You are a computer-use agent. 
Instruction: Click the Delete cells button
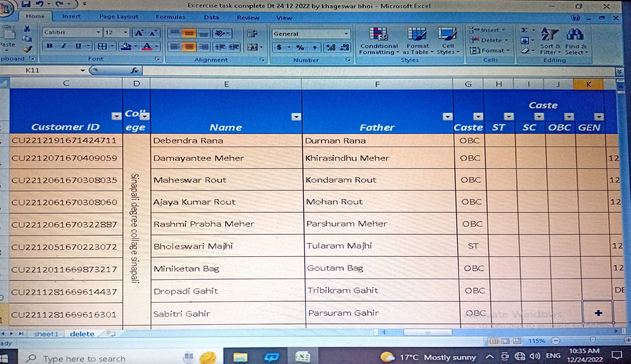coord(491,40)
